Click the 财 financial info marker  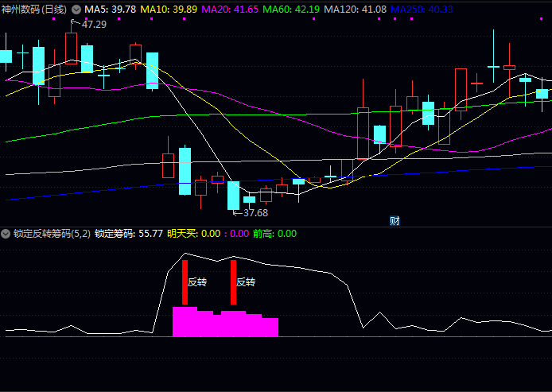pyautogui.click(x=395, y=220)
